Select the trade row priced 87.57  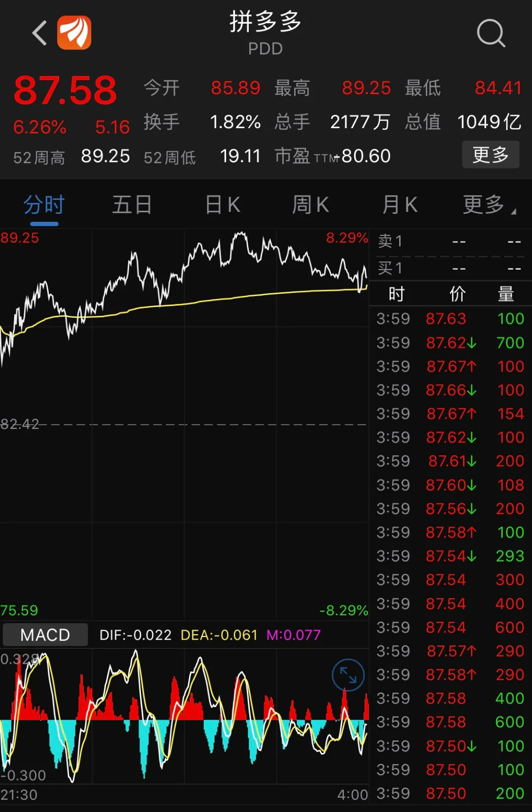(x=450, y=651)
